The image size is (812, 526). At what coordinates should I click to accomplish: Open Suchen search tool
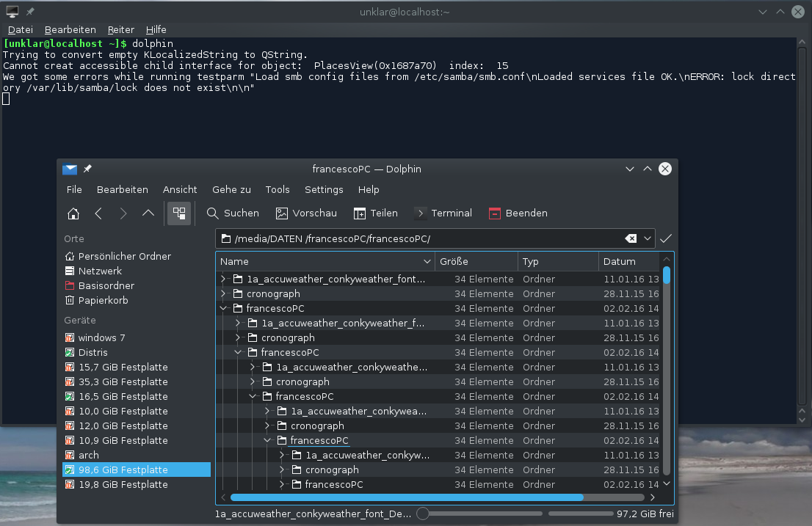pyautogui.click(x=233, y=213)
